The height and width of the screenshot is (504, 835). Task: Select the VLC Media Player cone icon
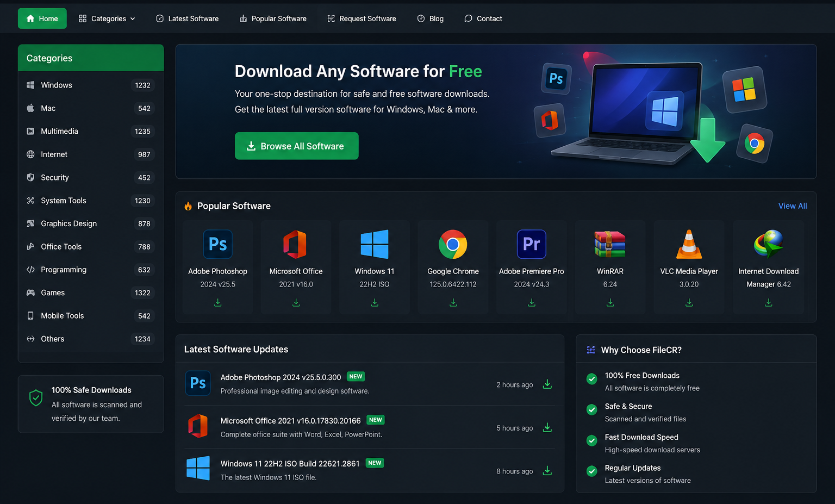tap(689, 244)
